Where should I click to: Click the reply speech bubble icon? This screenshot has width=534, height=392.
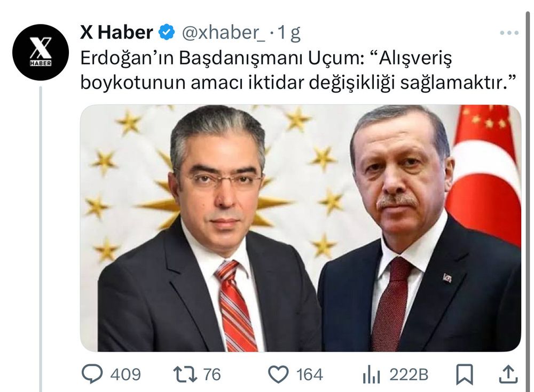[x=92, y=374]
